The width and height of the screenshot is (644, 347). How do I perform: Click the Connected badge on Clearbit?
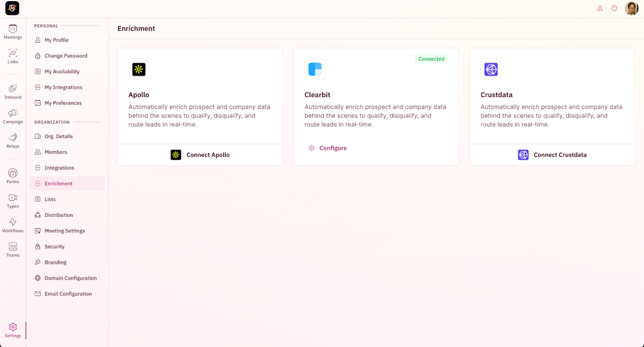click(x=431, y=59)
